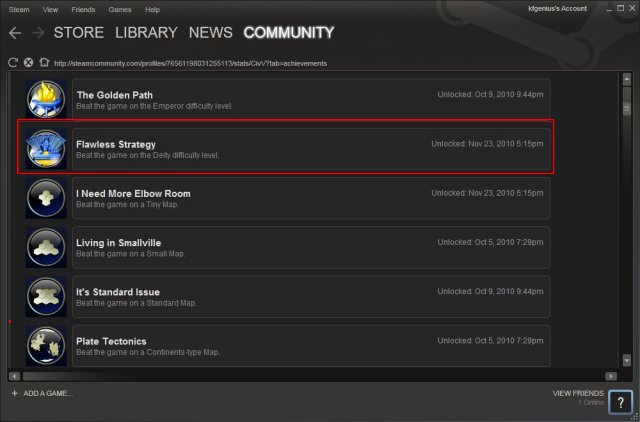Open the View menu

(50, 9)
